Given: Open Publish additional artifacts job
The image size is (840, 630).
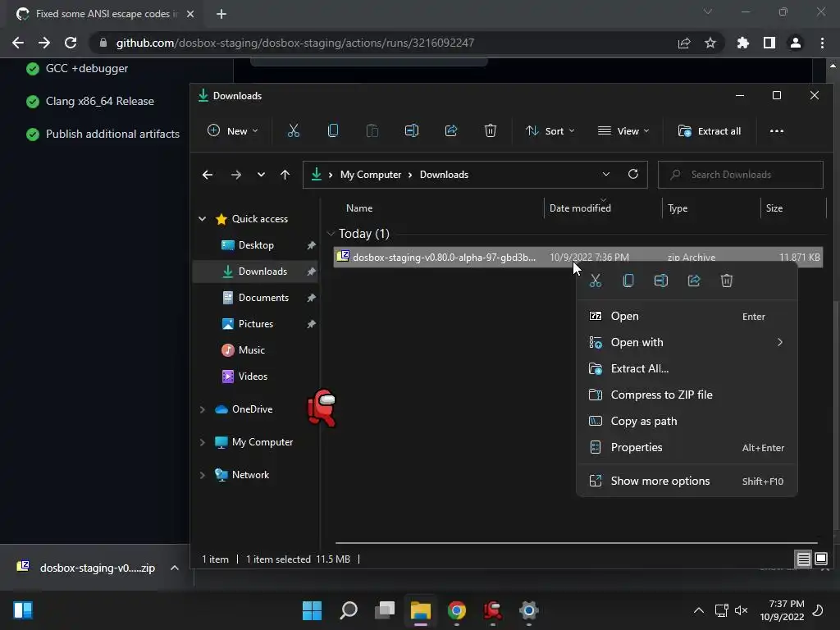Looking at the screenshot, I should point(112,134).
